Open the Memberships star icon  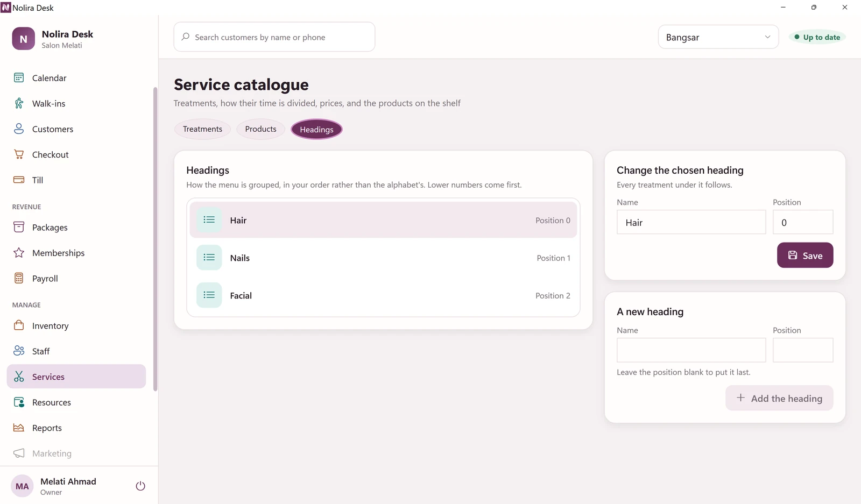click(19, 253)
